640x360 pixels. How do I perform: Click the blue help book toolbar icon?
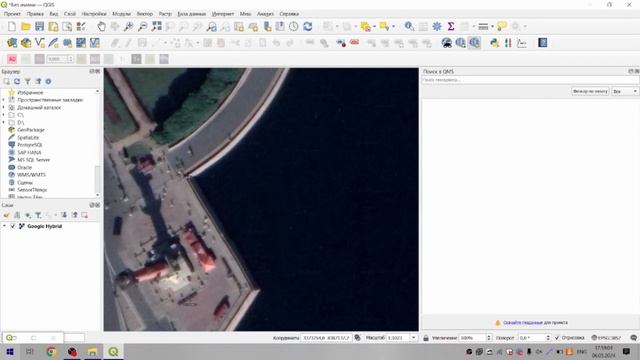point(542,42)
